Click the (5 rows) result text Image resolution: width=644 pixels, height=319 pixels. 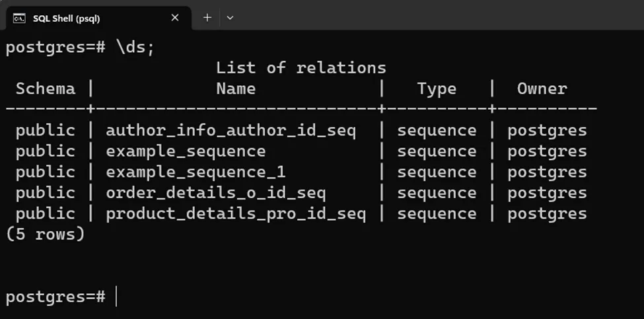coord(45,234)
